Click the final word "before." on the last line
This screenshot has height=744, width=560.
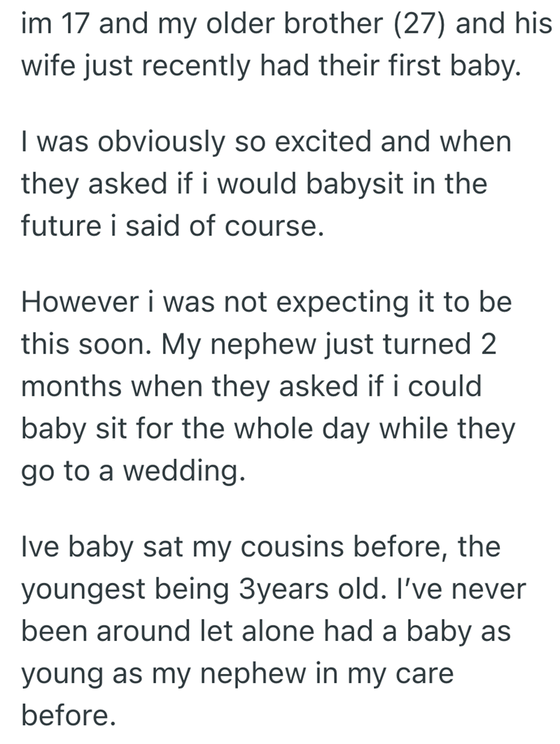(66, 716)
